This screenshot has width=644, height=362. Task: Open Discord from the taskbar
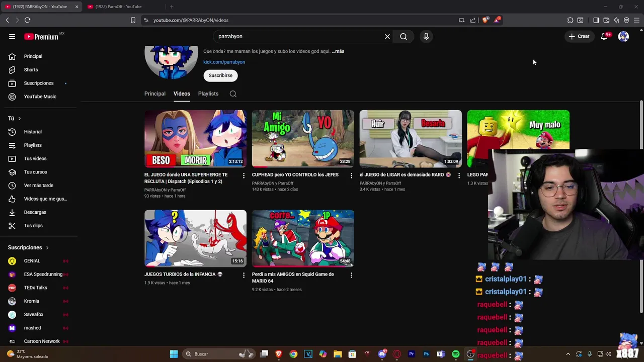tap(382, 354)
